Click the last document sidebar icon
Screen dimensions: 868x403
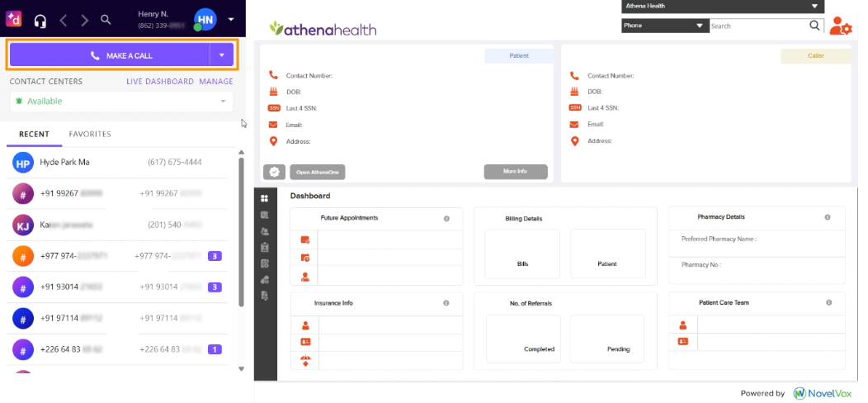point(265,296)
